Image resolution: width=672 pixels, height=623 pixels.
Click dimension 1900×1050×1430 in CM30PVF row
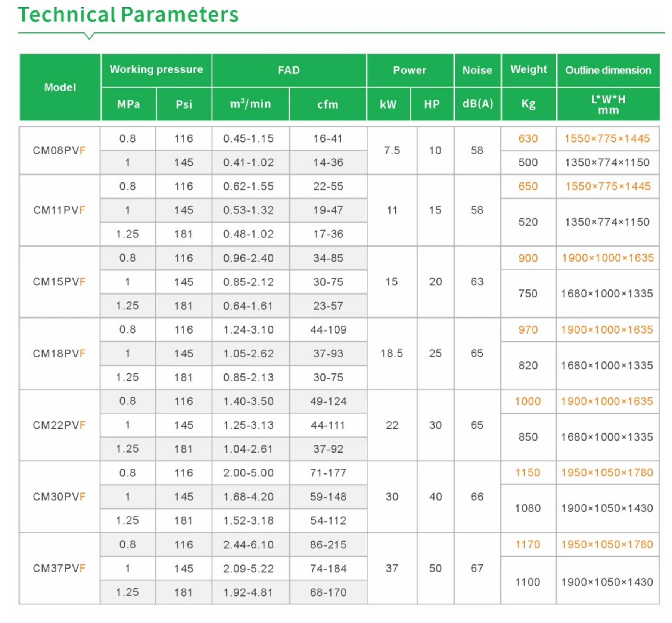(607, 508)
